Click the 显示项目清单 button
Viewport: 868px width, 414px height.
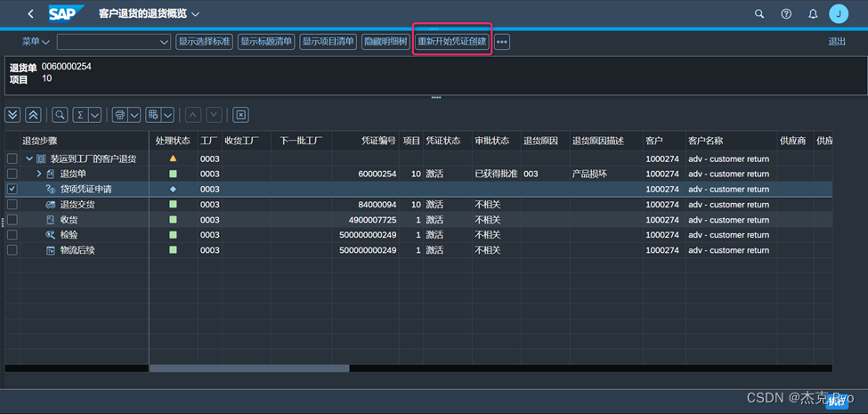329,42
